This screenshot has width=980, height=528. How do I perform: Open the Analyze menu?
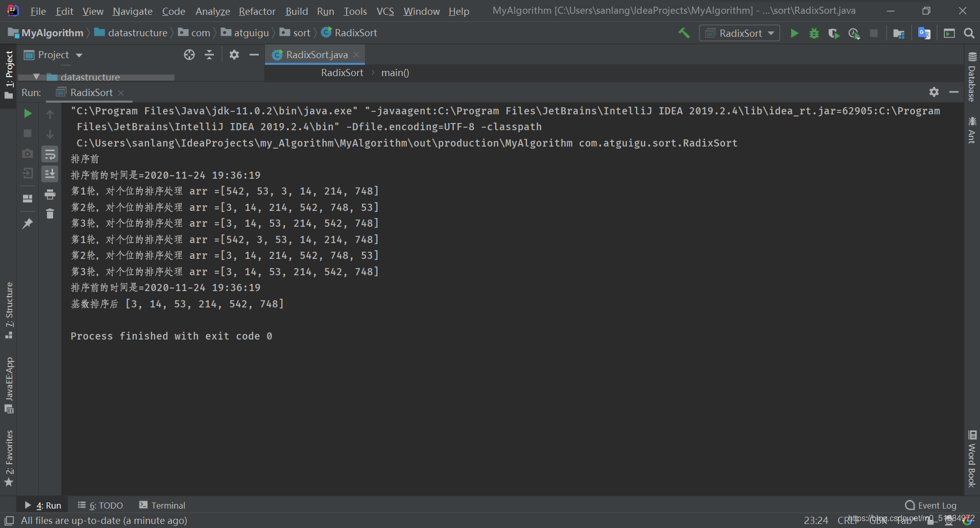coord(212,11)
